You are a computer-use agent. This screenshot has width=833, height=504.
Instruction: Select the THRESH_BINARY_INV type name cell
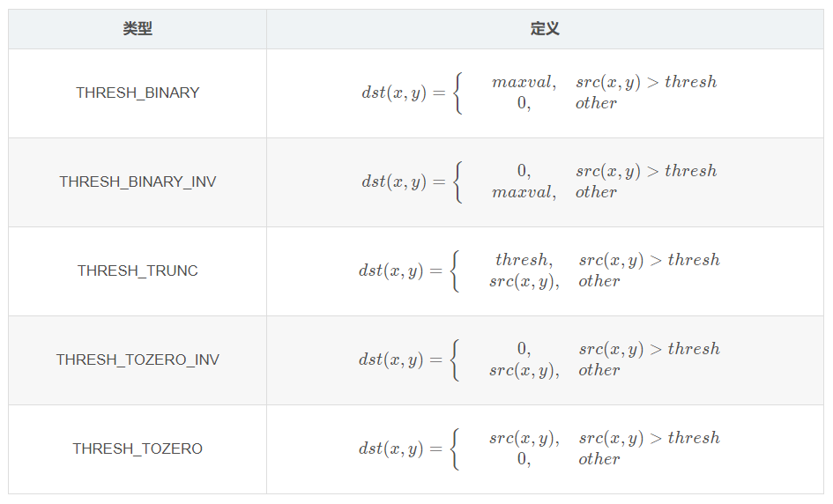coord(138,182)
